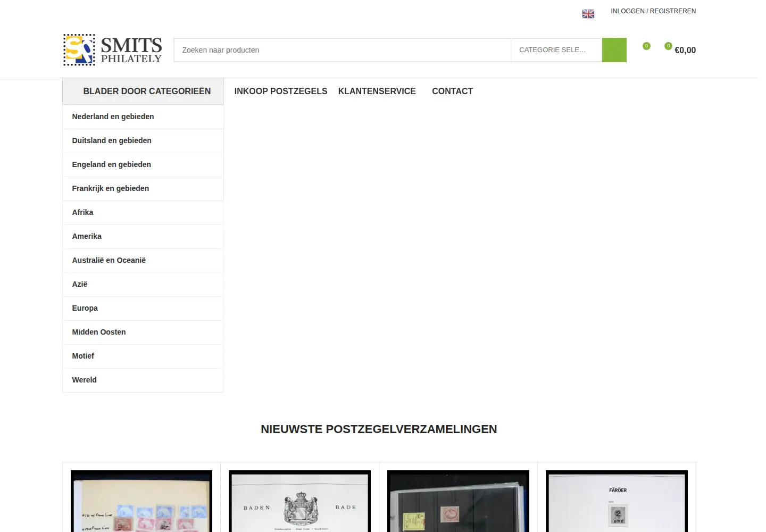Go to the Contact page
The width and height of the screenshot is (766, 532).
pos(452,92)
